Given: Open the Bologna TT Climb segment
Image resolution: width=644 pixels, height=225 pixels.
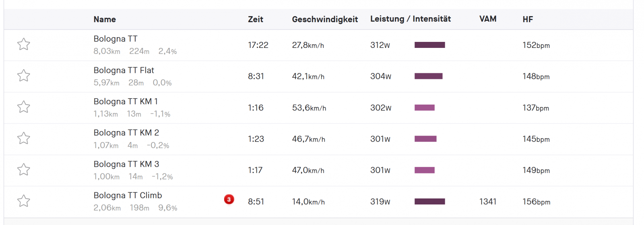Looking at the screenshot, I should [x=128, y=195].
